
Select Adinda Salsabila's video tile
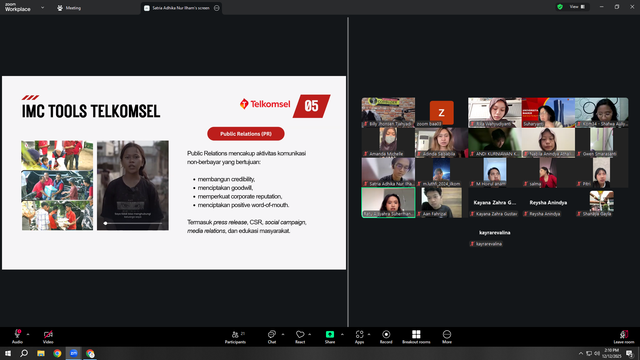pyautogui.click(x=442, y=142)
